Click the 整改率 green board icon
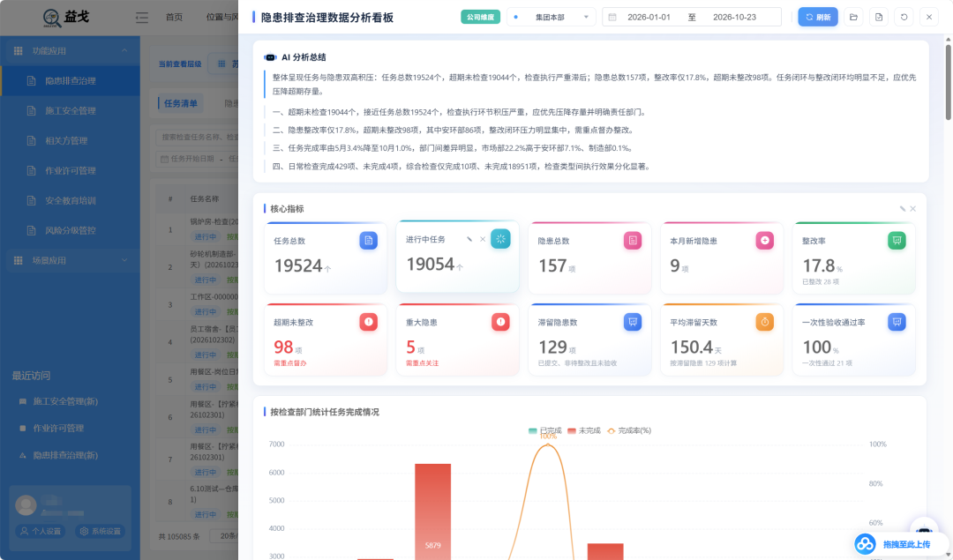The image size is (953, 560). pos(897,241)
